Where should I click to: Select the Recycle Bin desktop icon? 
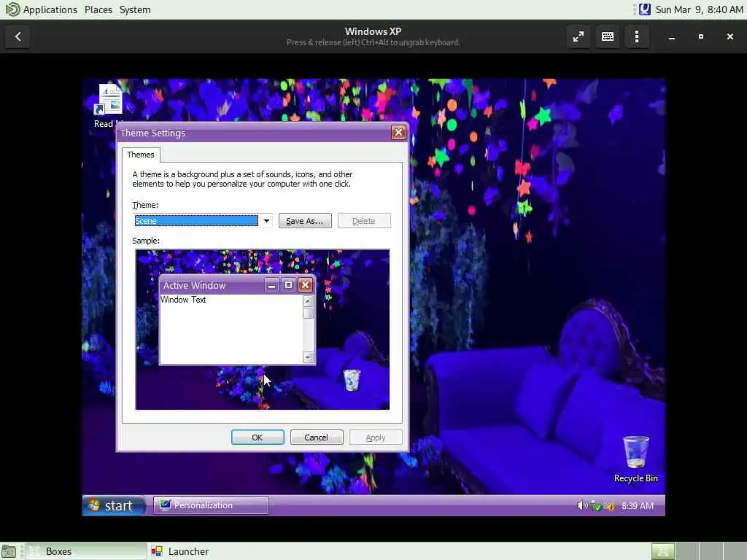[x=635, y=459]
